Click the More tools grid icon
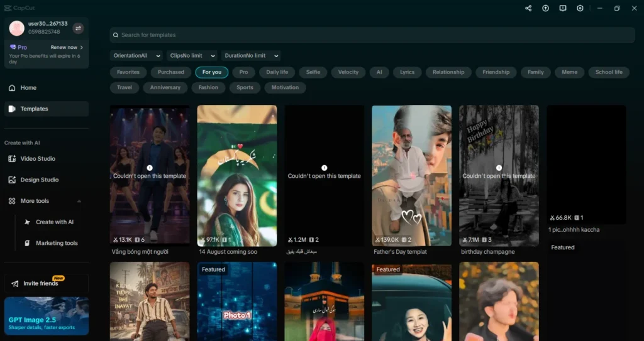 pos(12,201)
